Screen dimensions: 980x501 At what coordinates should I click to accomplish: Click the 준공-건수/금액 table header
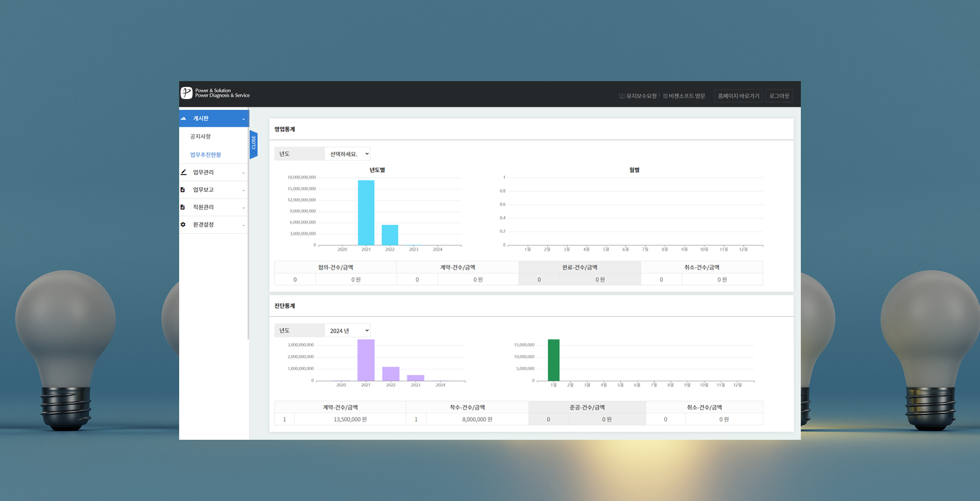point(587,407)
